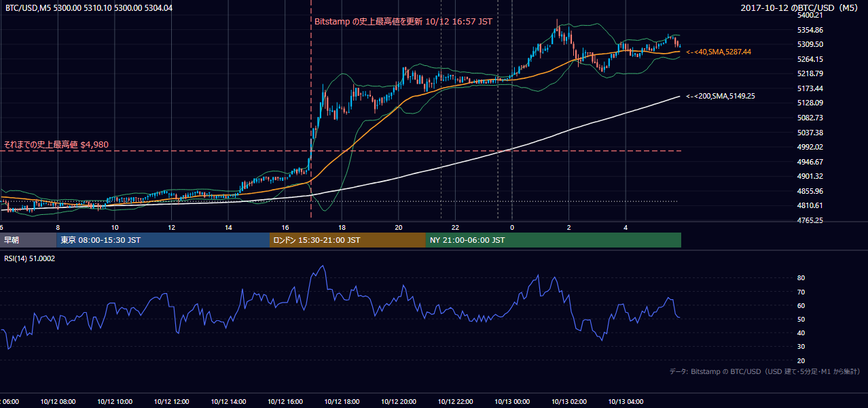Click the hour 22 tick above session bars
The width and height of the screenshot is (868, 408).
[x=455, y=227]
